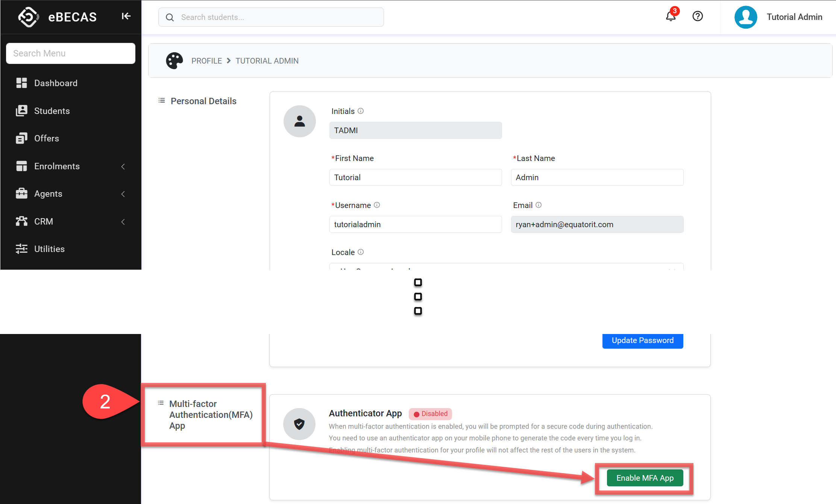Viewport: 836px width, 504px height.
Task: Click the Update Password button
Action: coord(642,340)
